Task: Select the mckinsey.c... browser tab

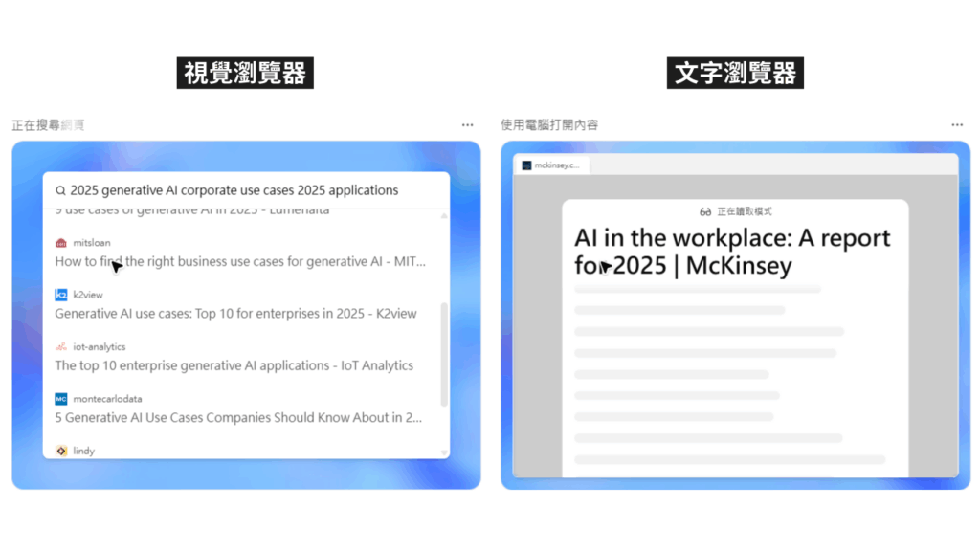Action: (551, 165)
